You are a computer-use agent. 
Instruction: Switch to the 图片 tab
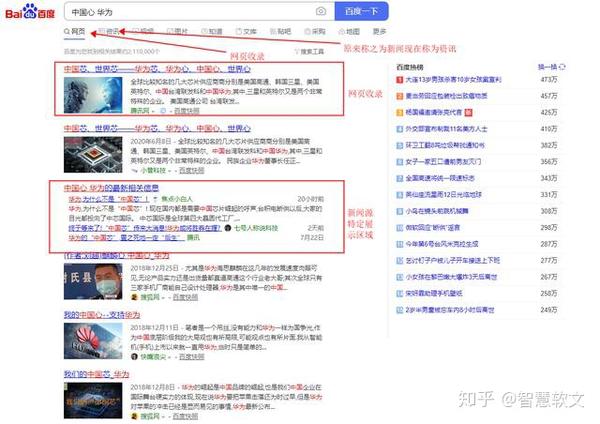click(177, 31)
